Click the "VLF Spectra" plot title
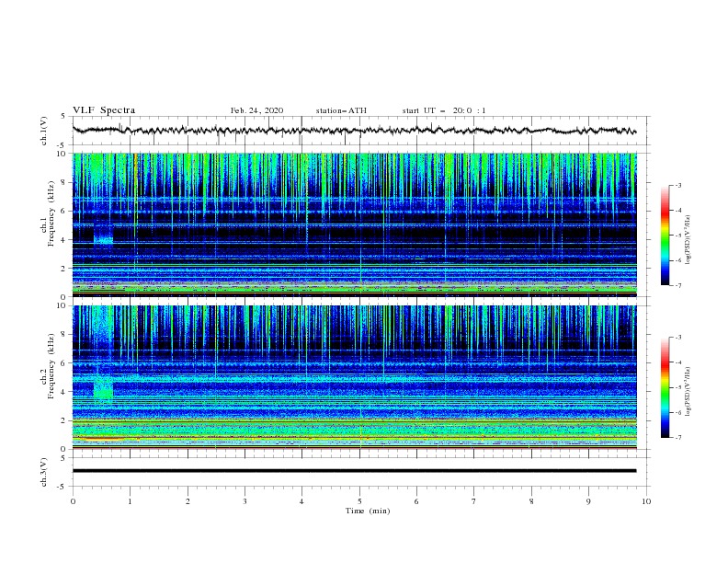 pos(104,110)
